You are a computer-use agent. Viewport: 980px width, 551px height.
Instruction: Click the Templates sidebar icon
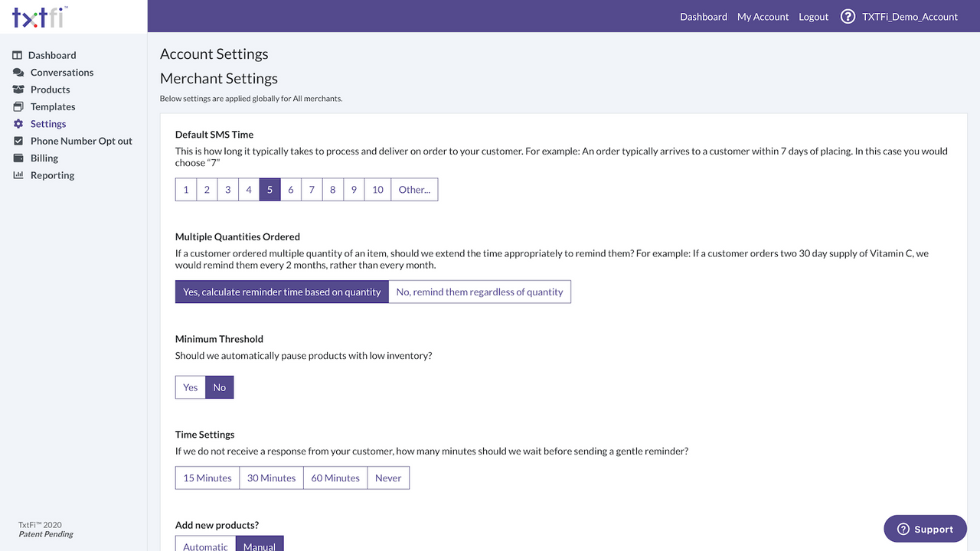17,106
